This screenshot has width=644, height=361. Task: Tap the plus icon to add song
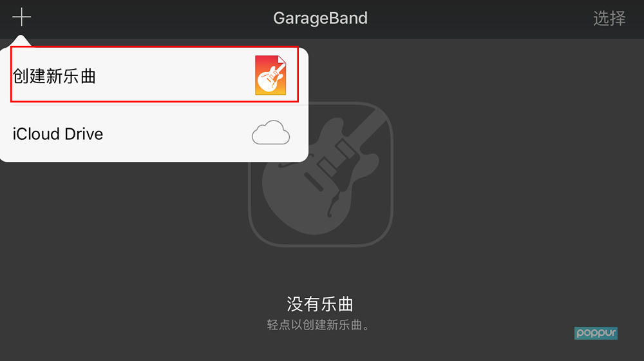[x=22, y=17]
